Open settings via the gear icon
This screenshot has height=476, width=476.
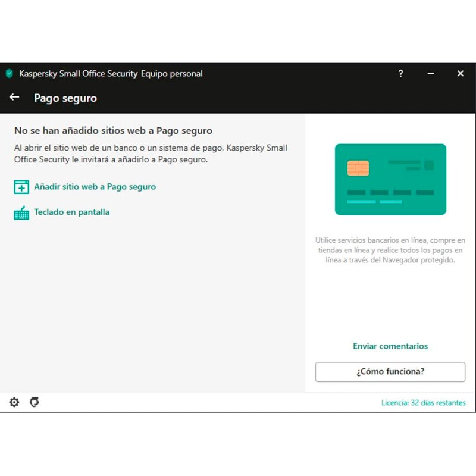14,402
